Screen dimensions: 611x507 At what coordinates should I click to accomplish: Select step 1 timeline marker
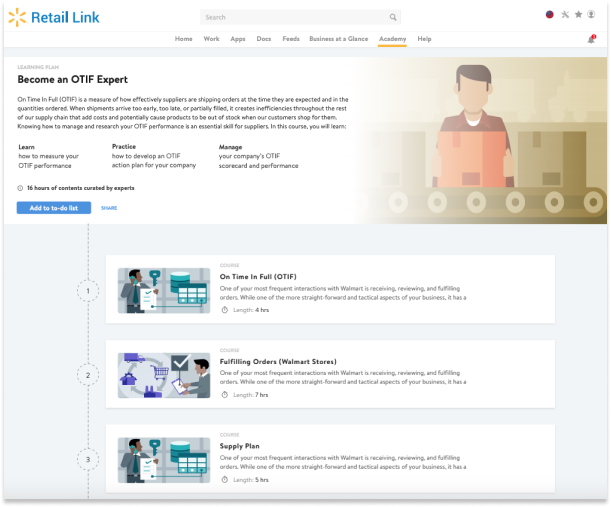(88, 291)
